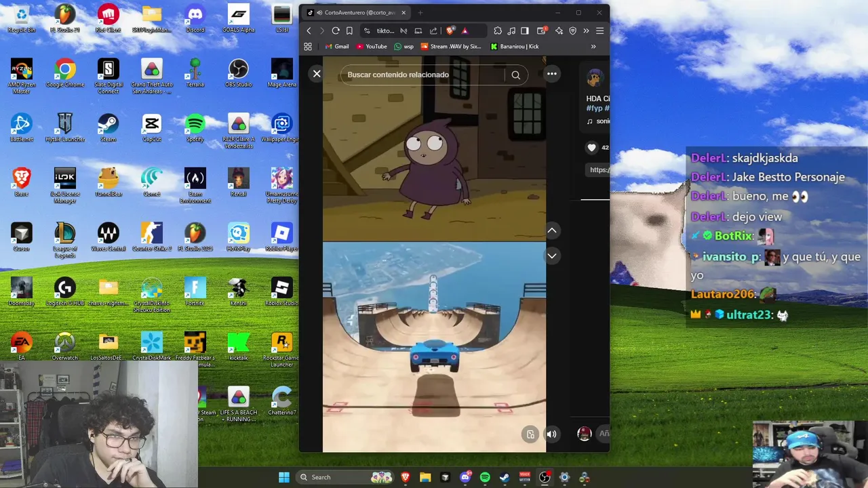Open a new tab with plus button
Viewport: 868px width, 488px height.
(420, 12)
